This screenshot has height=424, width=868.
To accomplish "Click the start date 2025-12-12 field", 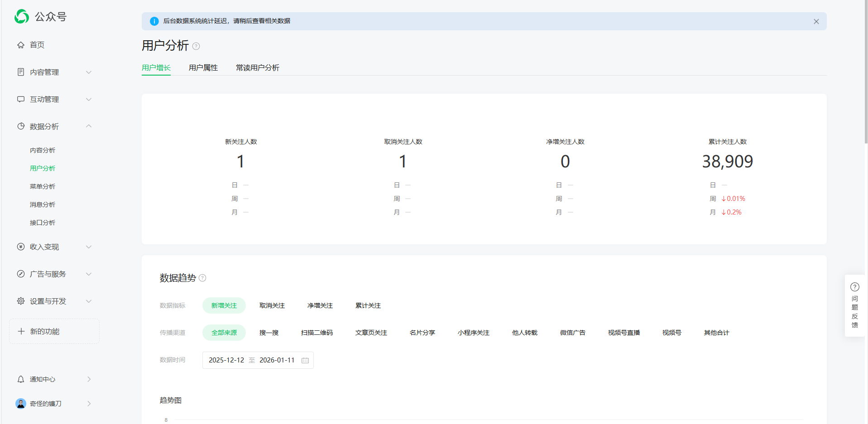I will click(x=226, y=360).
